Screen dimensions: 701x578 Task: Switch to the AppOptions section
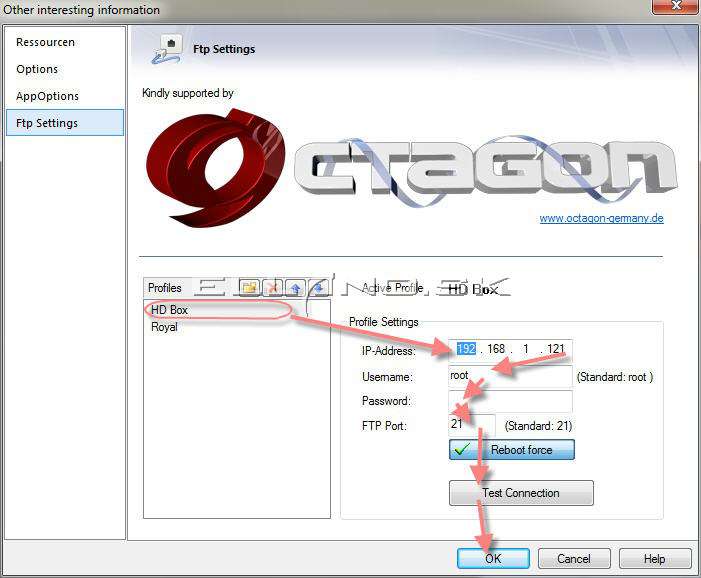click(x=47, y=96)
